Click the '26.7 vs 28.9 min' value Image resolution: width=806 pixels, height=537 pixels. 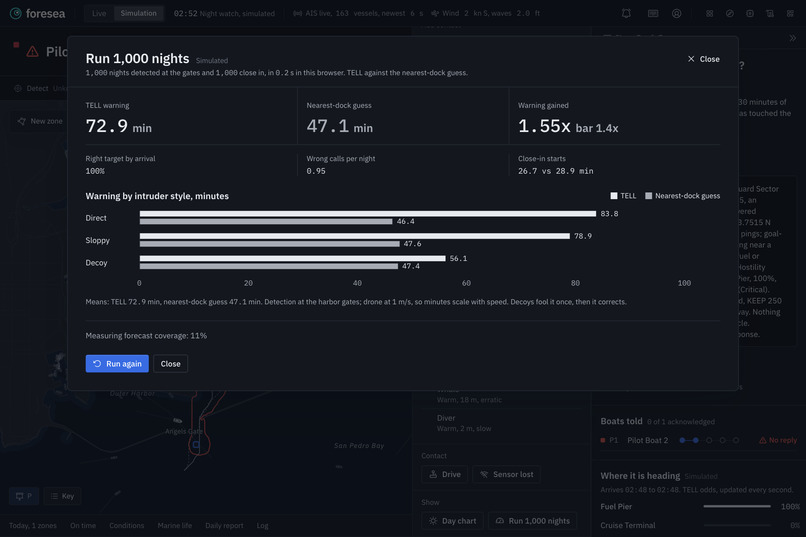tap(556, 171)
